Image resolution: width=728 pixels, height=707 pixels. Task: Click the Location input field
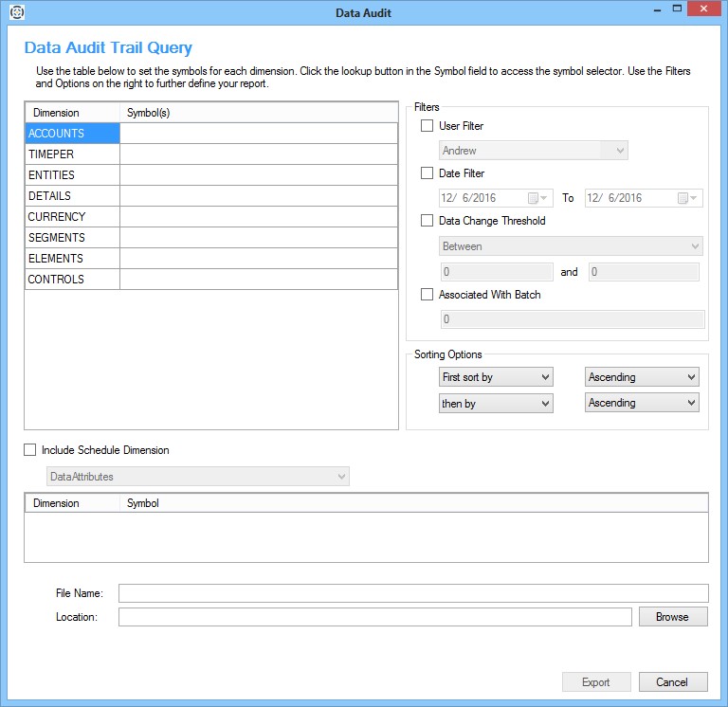pyautogui.click(x=374, y=617)
